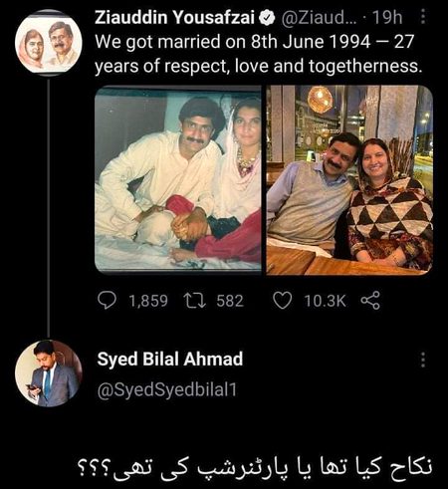Like the tweet with the heart icon
Viewport: 448px width, 489px height.
(283, 301)
